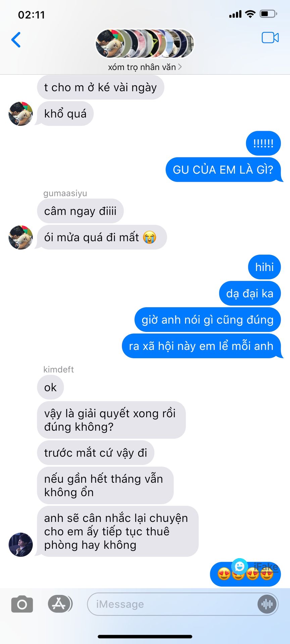
Task: Open the group avatar cluster at top
Action: pyautogui.click(x=145, y=44)
